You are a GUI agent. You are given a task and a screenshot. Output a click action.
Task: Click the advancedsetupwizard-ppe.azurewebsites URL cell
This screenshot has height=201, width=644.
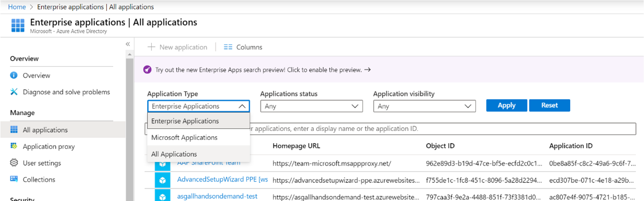coord(346,180)
